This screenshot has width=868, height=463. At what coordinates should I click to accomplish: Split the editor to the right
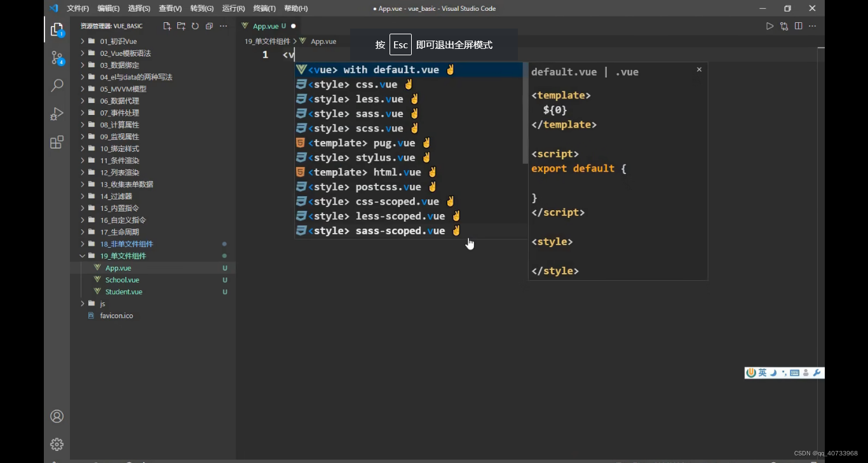[x=798, y=26]
